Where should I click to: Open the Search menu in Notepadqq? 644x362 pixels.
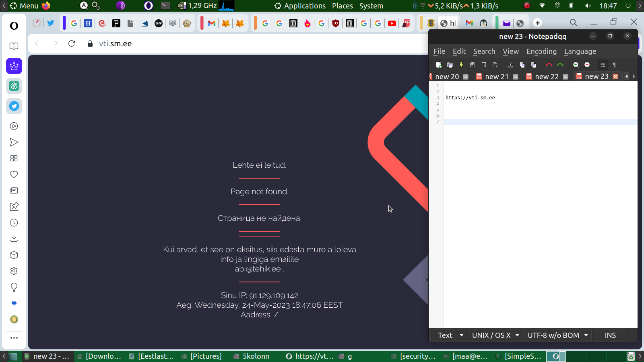484,51
